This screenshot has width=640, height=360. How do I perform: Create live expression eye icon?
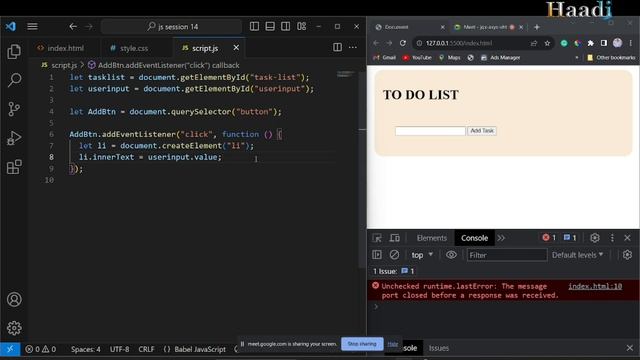(x=451, y=255)
